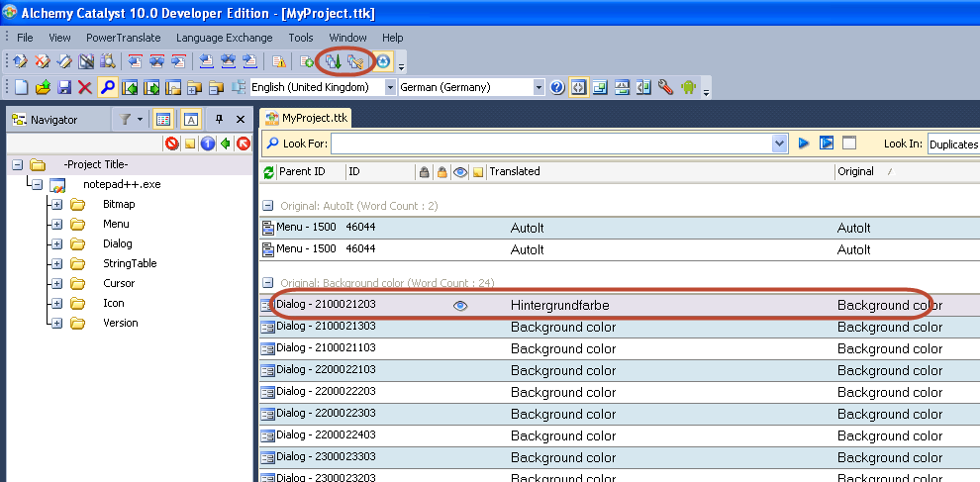
Task: Click the Navigator filter funnel icon
Action: click(125, 120)
